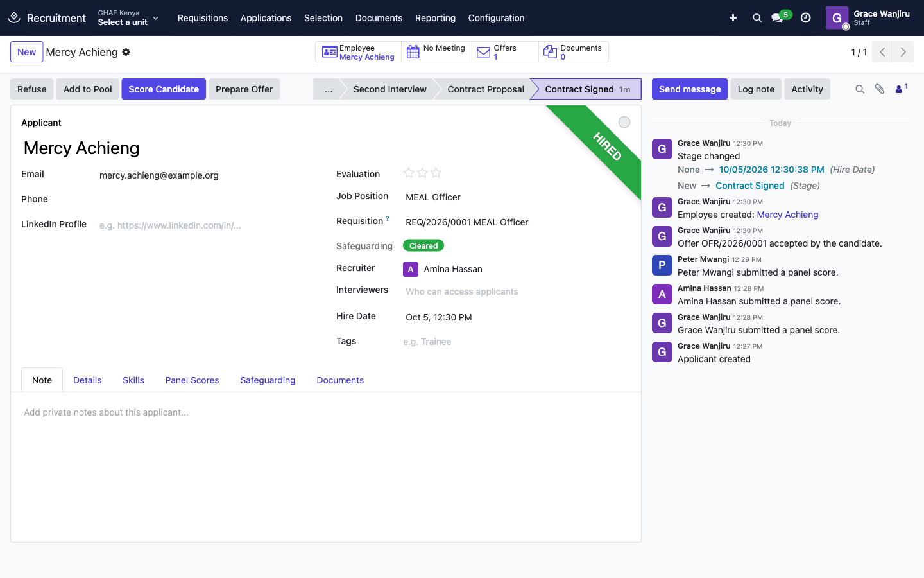Open the top bar search icon
This screenshot has width=924, height=578.
click(757, 18)
